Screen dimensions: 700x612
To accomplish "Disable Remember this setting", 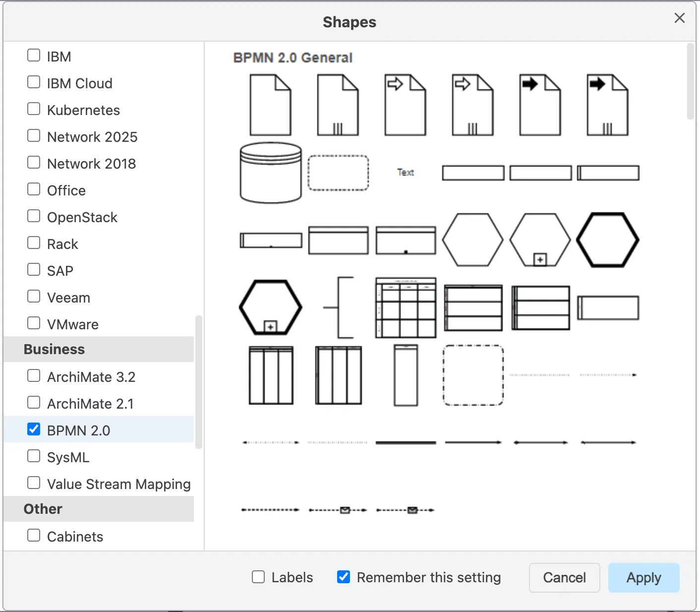I will coord(344,577).
